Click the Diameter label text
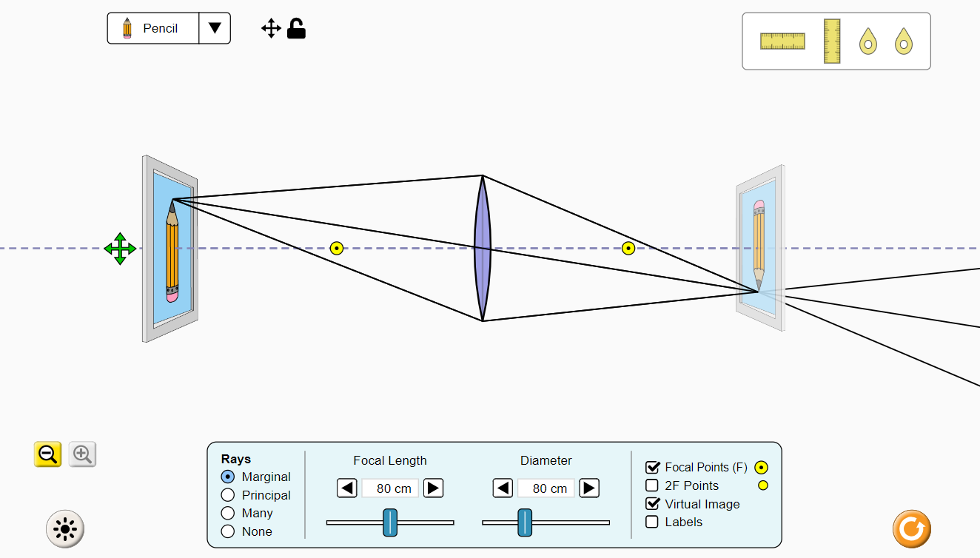 [x=546, y=460]
